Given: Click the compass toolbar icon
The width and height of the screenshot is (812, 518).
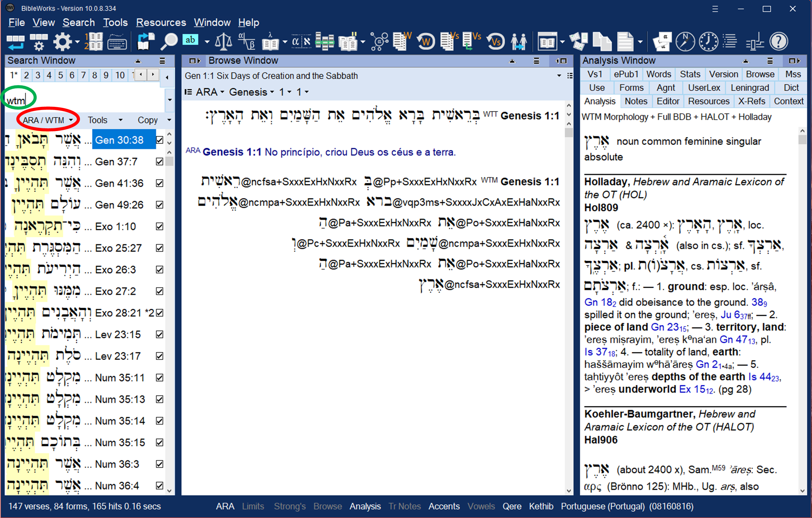Looking at the screenshot, I should (685, 41).
